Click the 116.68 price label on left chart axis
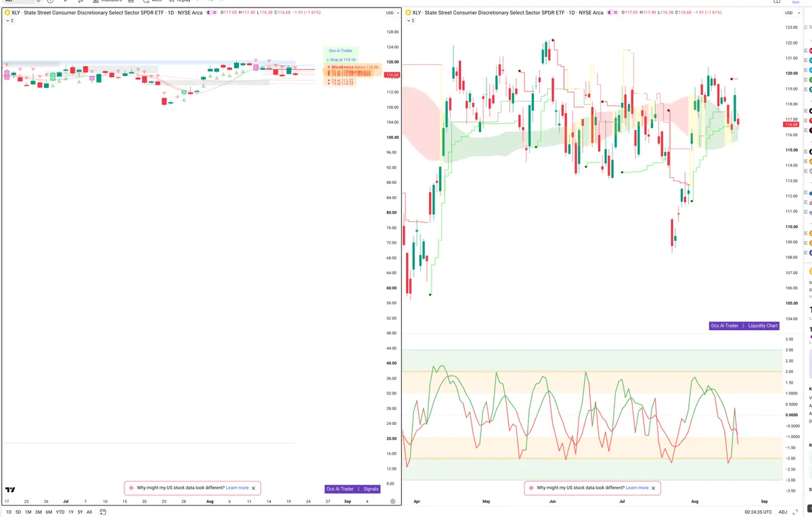The image size is (812, 517). point(392,75)
